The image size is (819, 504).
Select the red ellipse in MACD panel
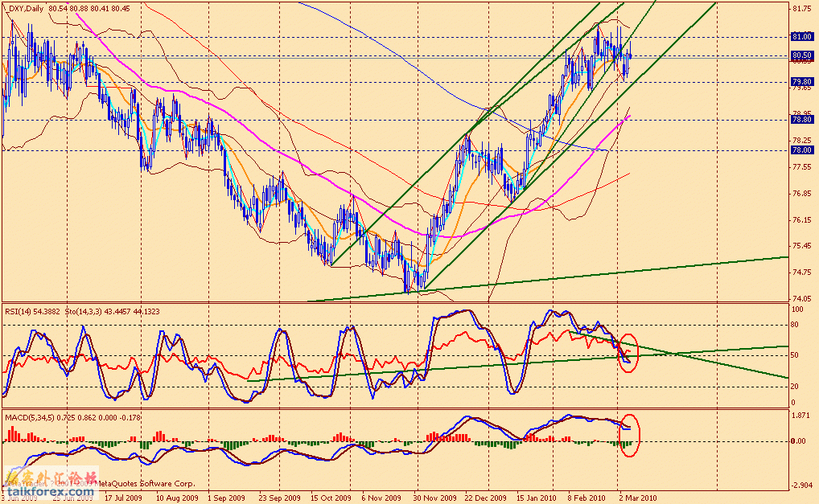click(x=628, y=435)
